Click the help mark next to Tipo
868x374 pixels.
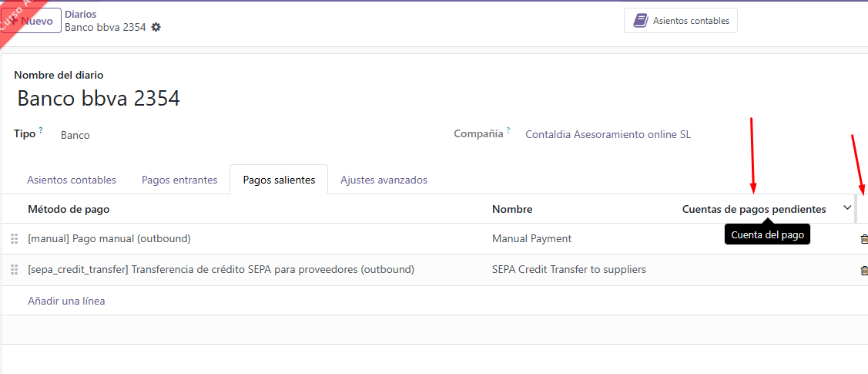click(x=41, y=130)
